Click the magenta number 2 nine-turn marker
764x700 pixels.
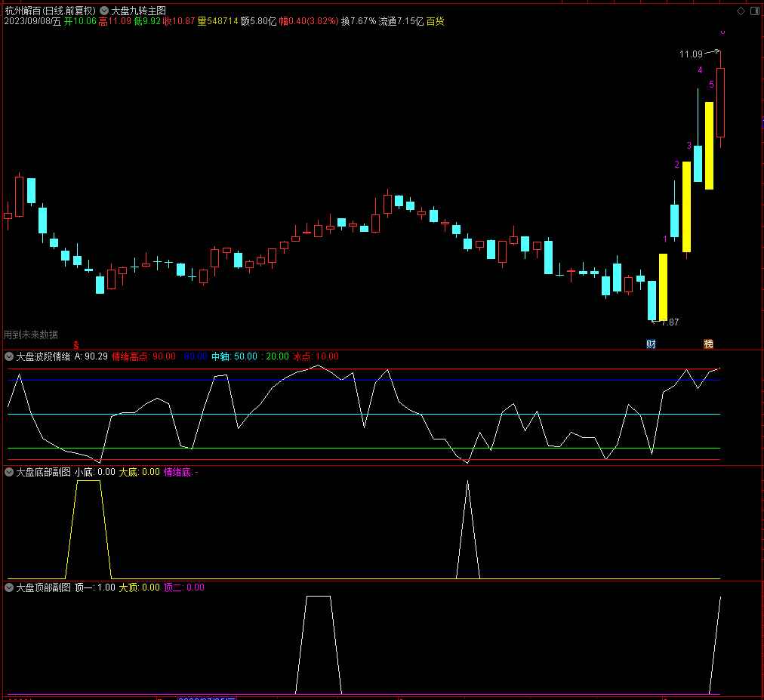coord(676,165)
